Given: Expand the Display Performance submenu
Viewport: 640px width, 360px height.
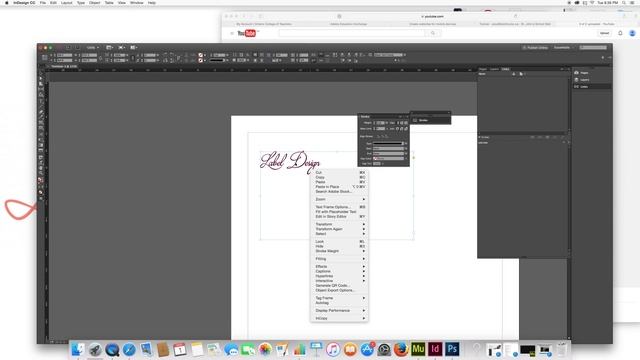Looking at the screenshot, I should tap(340, 311).
